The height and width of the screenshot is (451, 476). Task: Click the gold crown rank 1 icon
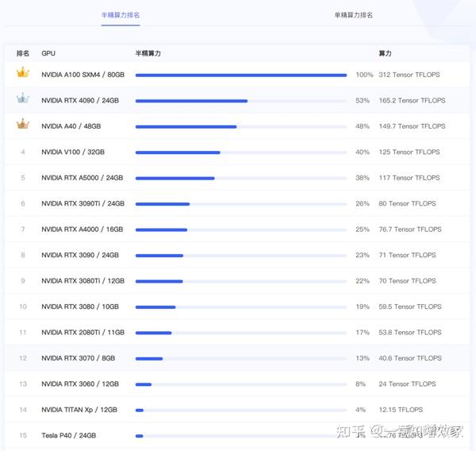[22, 73]
